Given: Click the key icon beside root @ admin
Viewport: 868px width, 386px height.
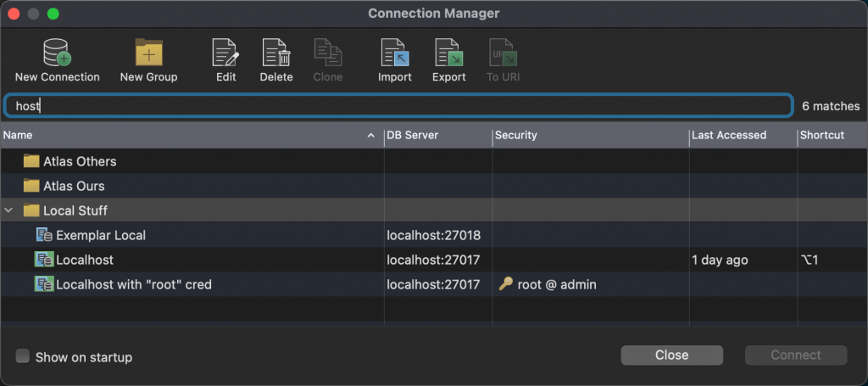Looking at the screenshot, I should tap(505, 284).
